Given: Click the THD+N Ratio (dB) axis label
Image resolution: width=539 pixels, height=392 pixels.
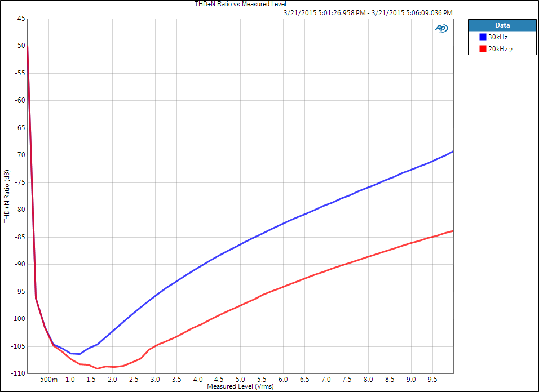Looking at the screenshot, I should [x=7, y=197].
